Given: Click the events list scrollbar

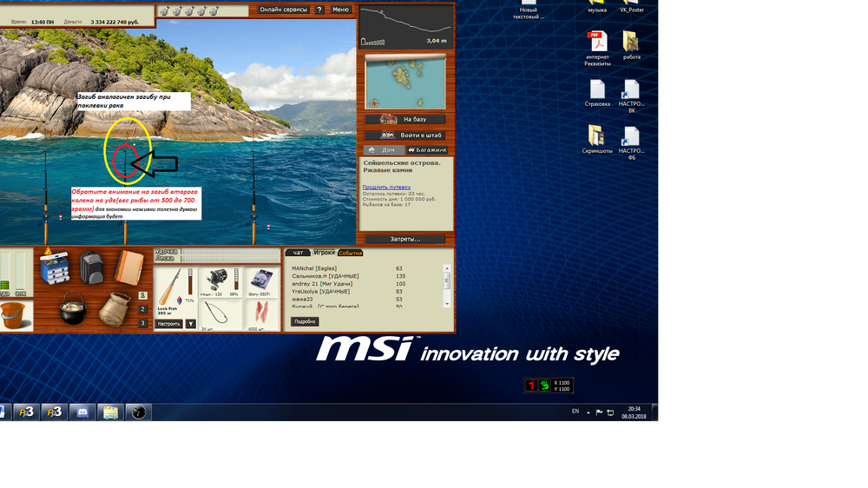Looking at the screenshot, I should pyautogui.click(x=447, y=281).
